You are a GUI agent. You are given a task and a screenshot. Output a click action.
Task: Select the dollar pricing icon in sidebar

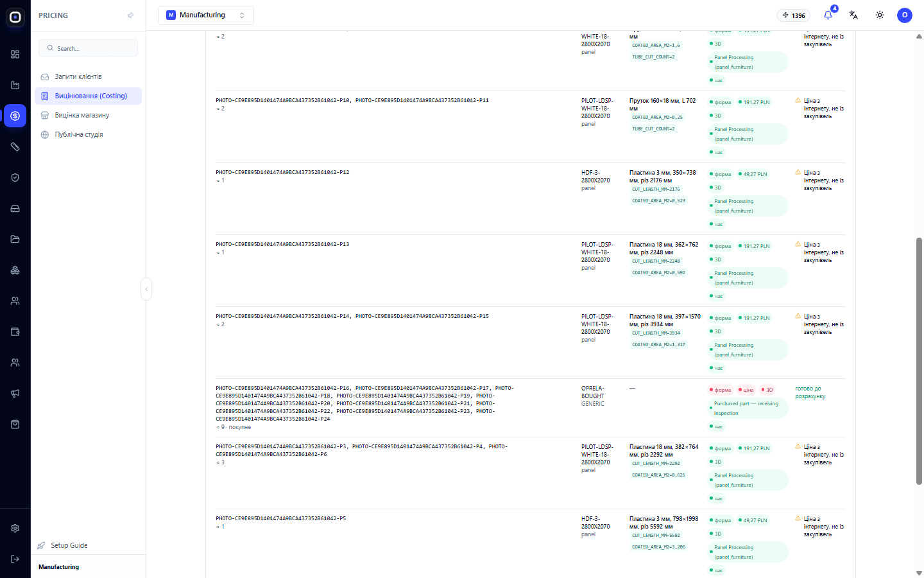[15, 116]
